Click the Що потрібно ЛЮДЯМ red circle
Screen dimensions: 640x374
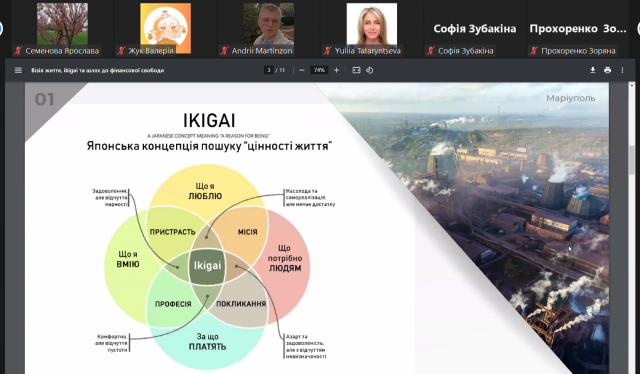[285, 258]
